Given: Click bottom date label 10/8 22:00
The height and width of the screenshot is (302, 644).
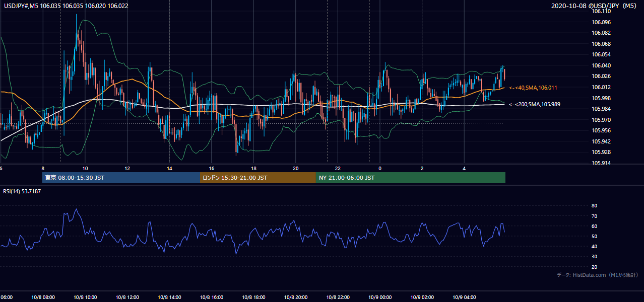Looking at the screenshot, I should [x=338, y=297].
